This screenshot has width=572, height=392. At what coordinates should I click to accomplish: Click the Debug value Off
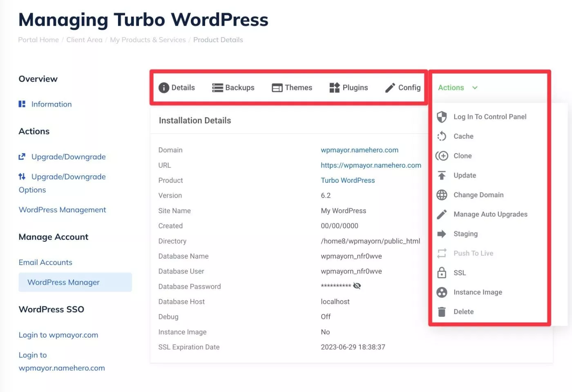pyautogui.click(x=326, y=317)
